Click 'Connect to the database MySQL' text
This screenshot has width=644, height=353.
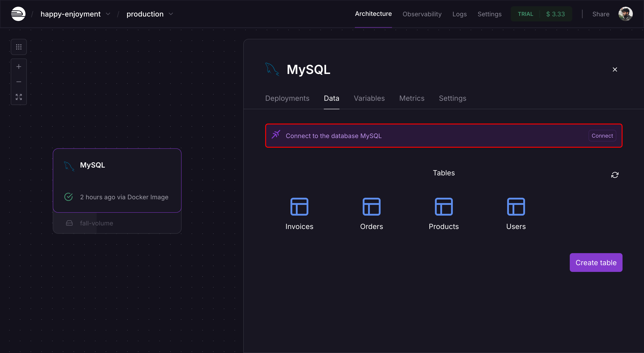334,136
